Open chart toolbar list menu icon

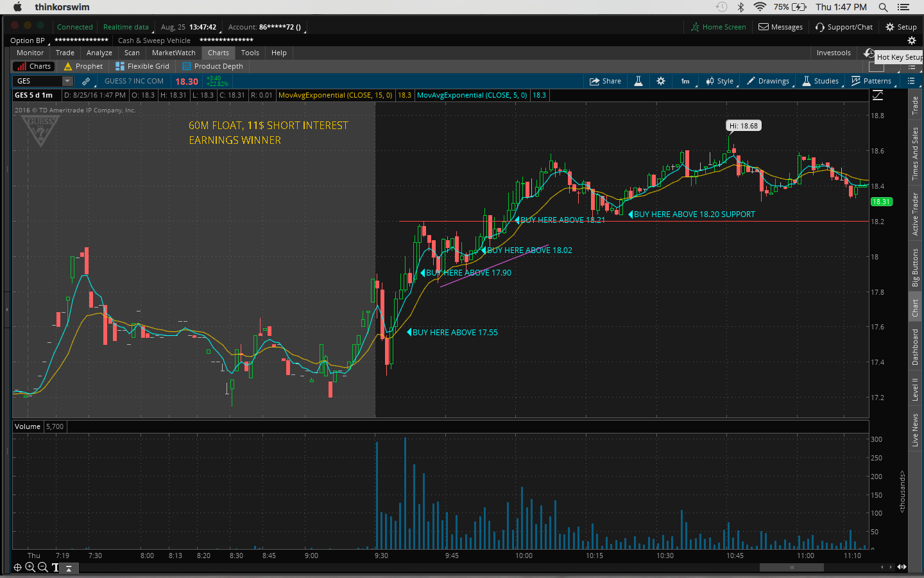point(911,81)
